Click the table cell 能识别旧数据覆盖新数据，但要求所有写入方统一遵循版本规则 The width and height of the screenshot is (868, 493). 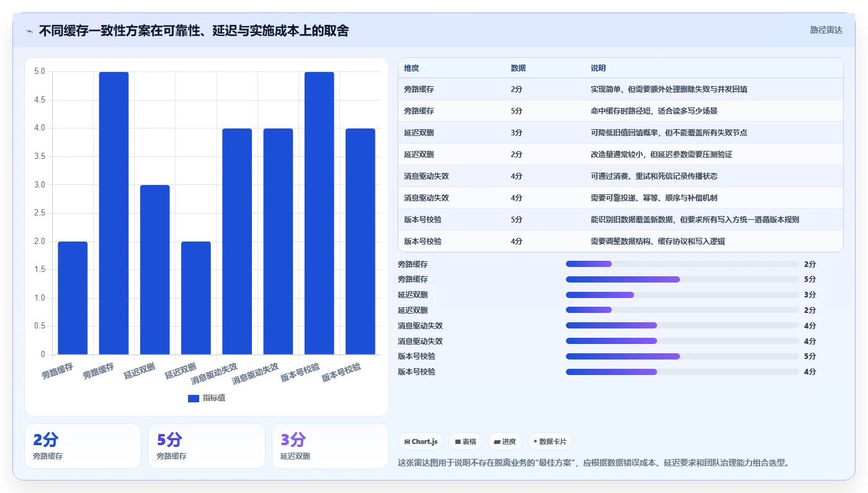[695, 220]
